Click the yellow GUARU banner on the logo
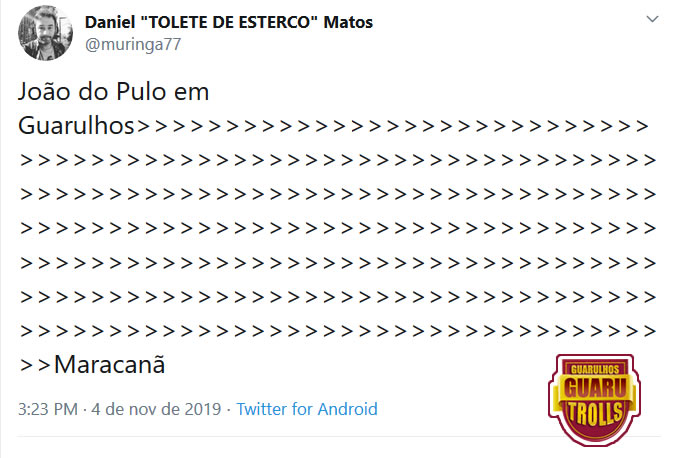This screenshot has height=458, width=678. (595, 388)
